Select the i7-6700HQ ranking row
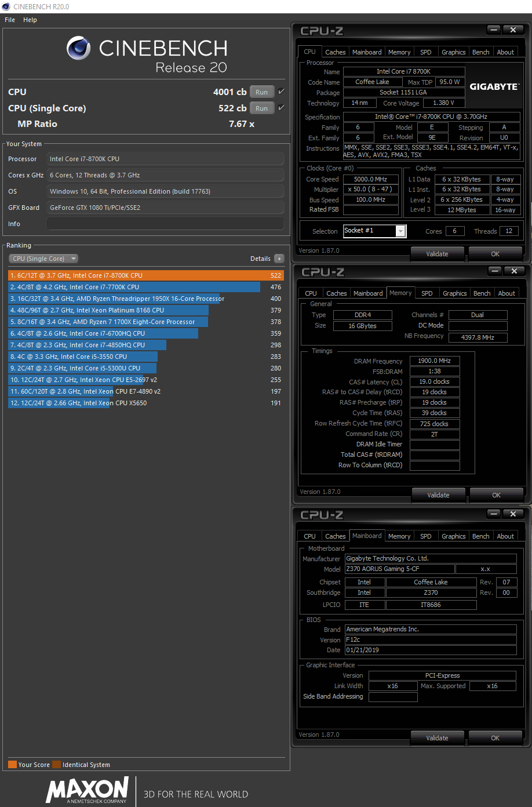This screenshot has height=807, width=532. [x=146, y=333]
